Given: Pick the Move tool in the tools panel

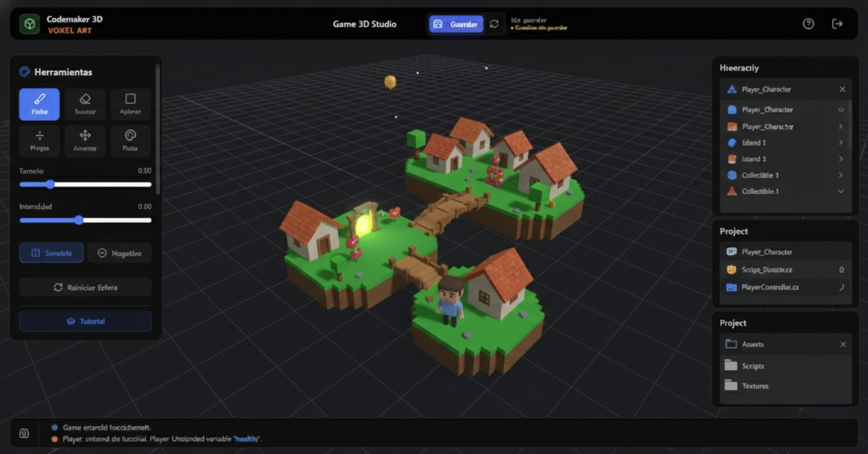Looking at the screenshot, I should click(x=85, y=141).
